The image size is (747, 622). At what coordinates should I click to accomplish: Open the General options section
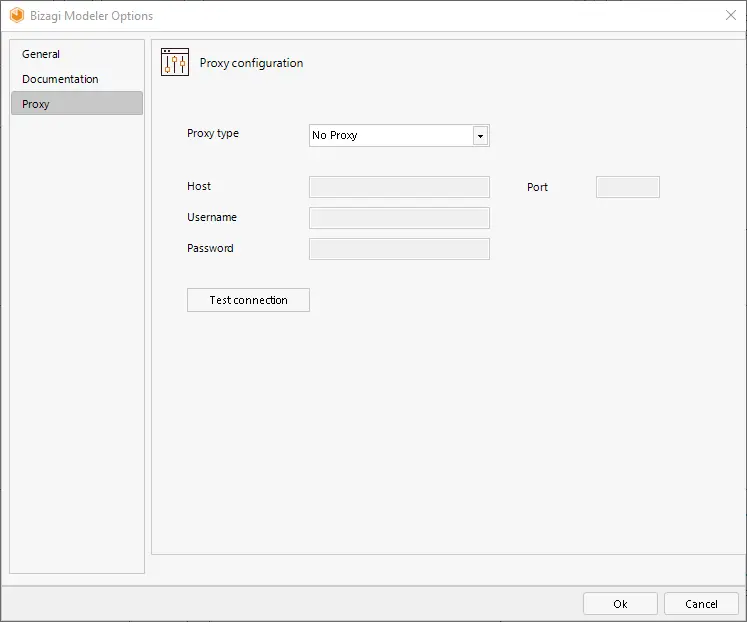tap(77, 54)
